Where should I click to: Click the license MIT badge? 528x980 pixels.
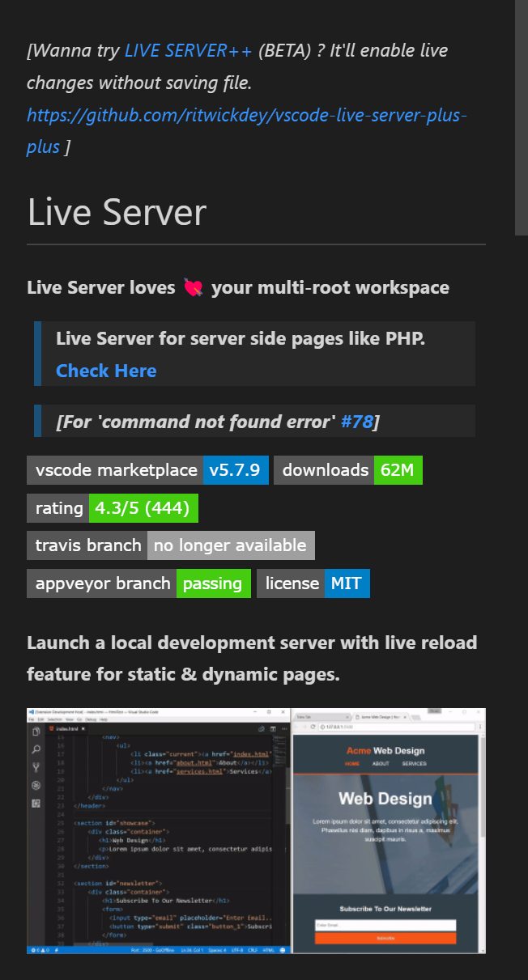[313, 583]
